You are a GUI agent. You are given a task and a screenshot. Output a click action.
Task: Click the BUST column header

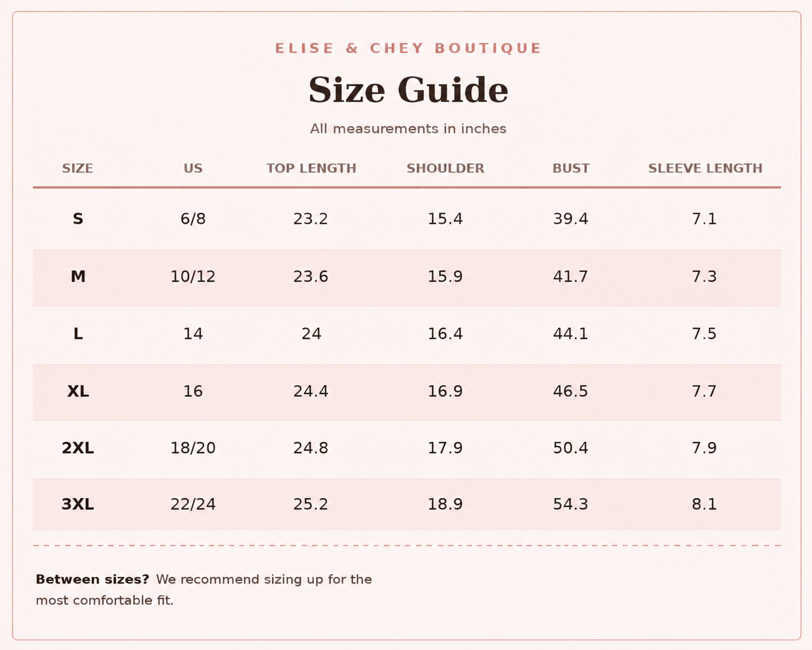pos(570,169)
